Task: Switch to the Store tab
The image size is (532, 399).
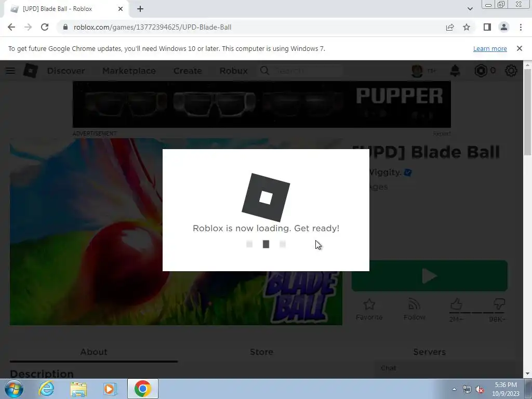Action: (x=262, y=352)
